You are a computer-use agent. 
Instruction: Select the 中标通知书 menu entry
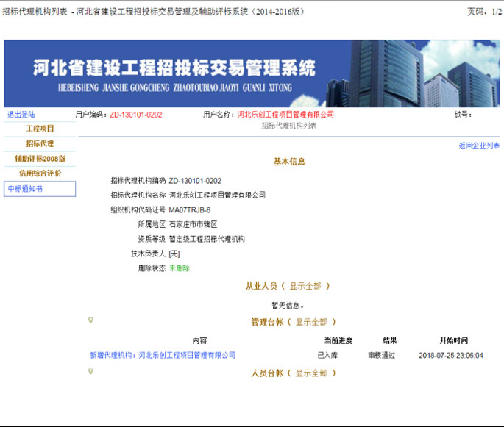pyautogui.click(x=26, y=189)
